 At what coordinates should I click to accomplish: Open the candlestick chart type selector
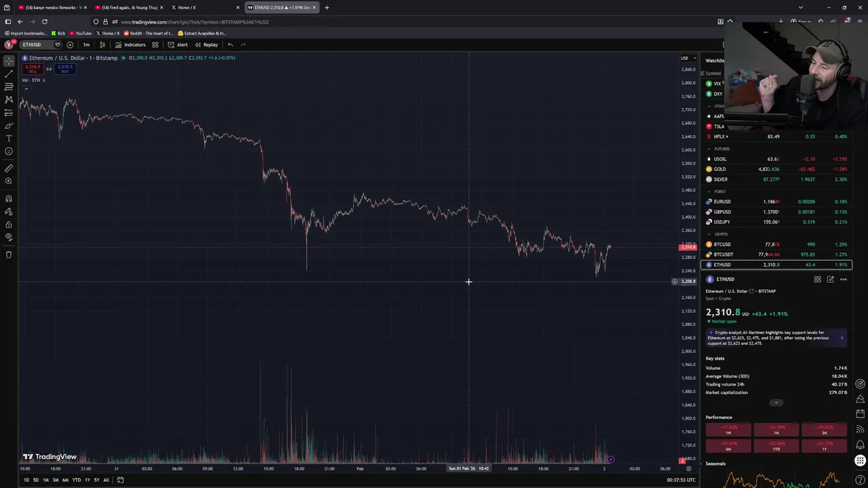click(x=102, y=45)
